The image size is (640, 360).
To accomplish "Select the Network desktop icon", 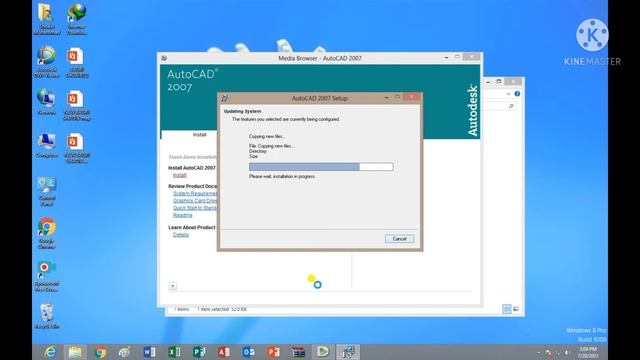I will point(46,102).
